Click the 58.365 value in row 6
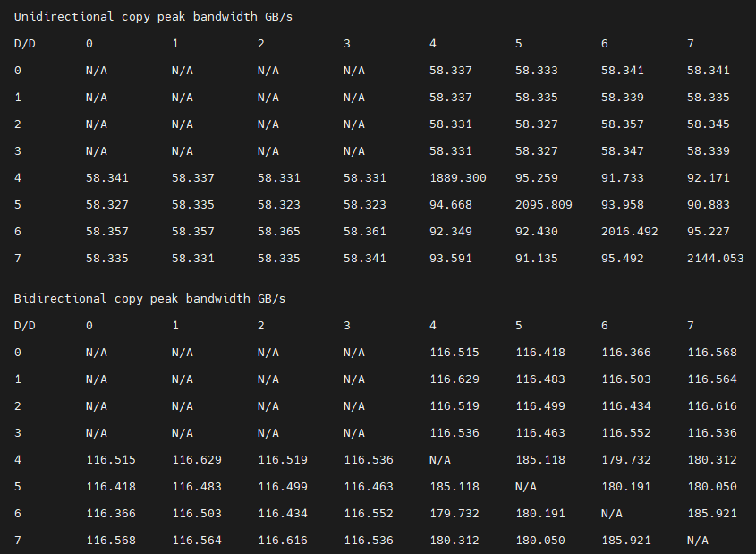 click(x=278, y=232)
